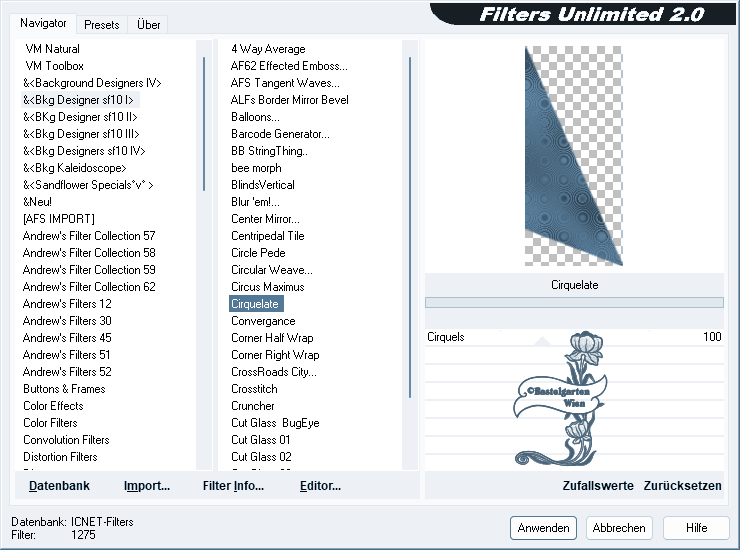The image size is (740, 550).
Task: Open the Editor... button
Action: click(x=320, y=486)
